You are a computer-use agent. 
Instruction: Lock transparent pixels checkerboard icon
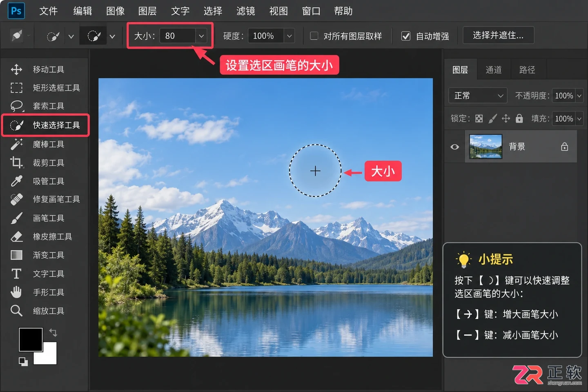[x=479, y=118]
